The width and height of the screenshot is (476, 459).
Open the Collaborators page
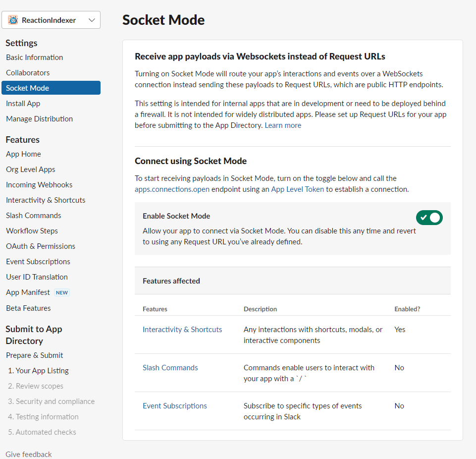28,72
